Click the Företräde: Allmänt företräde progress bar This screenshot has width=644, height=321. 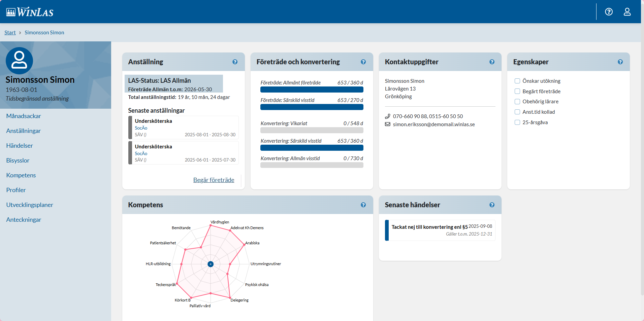click(x=312, y=90)
